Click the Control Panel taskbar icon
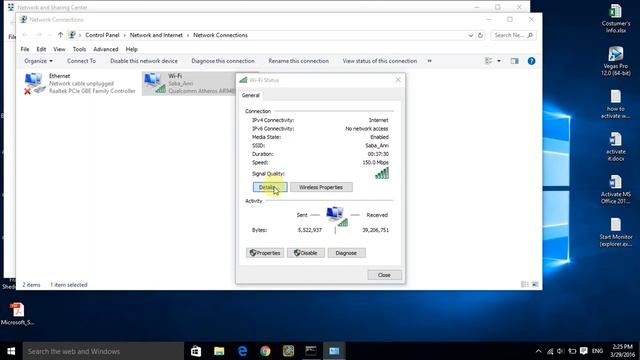Viewport: 640px width, 360px height. [334, 351]
